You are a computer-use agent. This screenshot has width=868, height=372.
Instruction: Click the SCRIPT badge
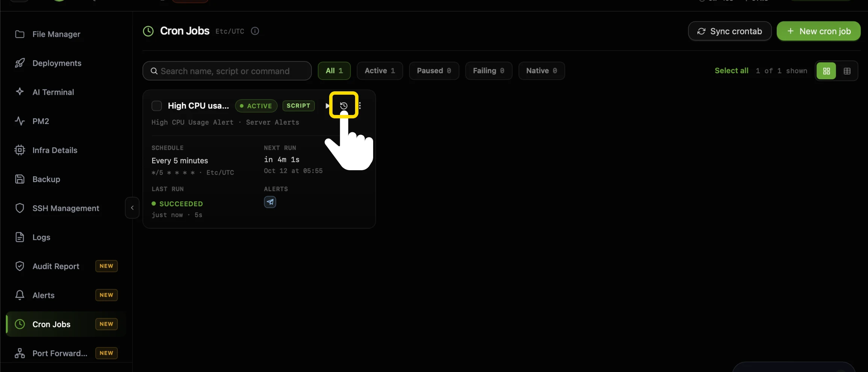(298, 106)
